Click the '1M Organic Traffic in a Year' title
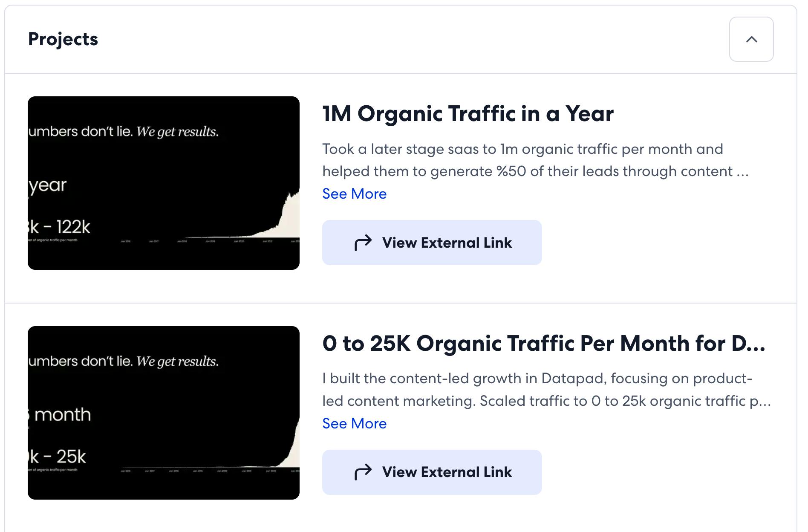808x532 pixels. 467,114
